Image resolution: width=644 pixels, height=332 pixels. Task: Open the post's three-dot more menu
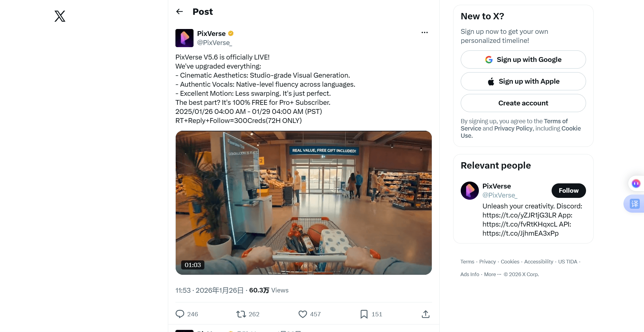(425, 32)
